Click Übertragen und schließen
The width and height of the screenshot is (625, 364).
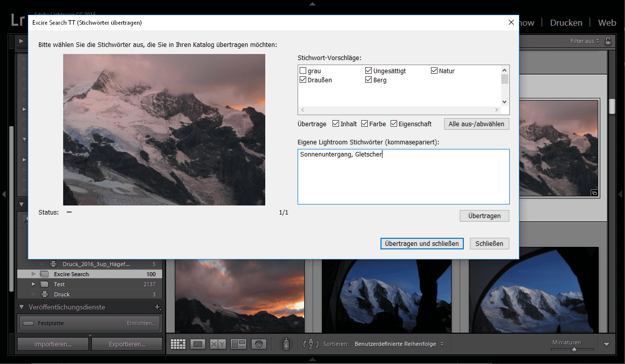pos(422,243)
